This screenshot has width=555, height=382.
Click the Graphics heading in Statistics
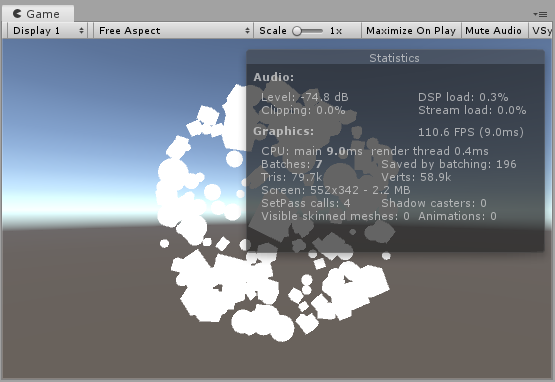point(284,131)
